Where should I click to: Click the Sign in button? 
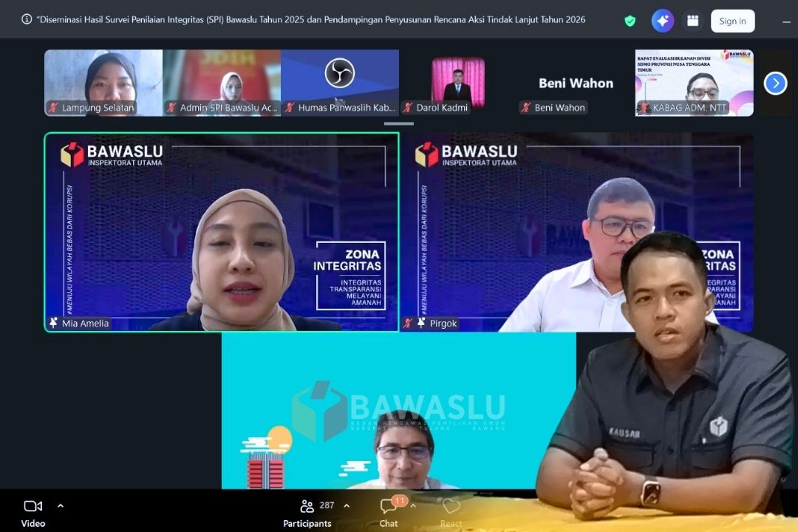tap(732, 21)
